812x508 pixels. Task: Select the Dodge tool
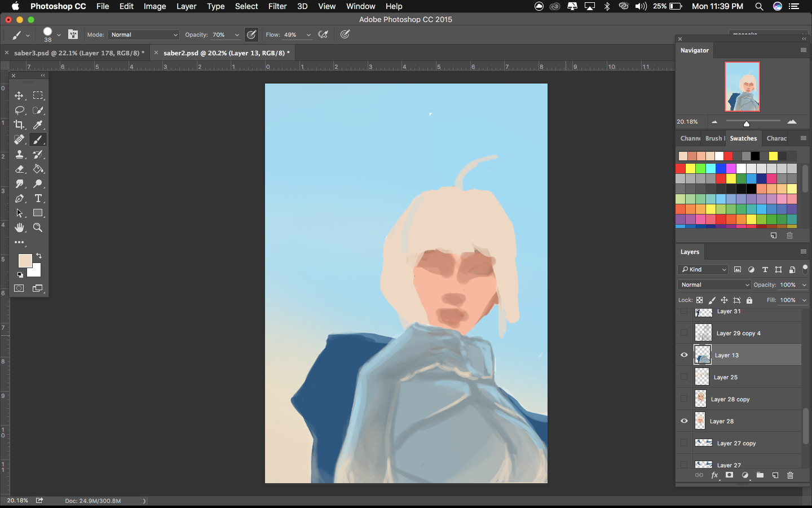point(38,183)
